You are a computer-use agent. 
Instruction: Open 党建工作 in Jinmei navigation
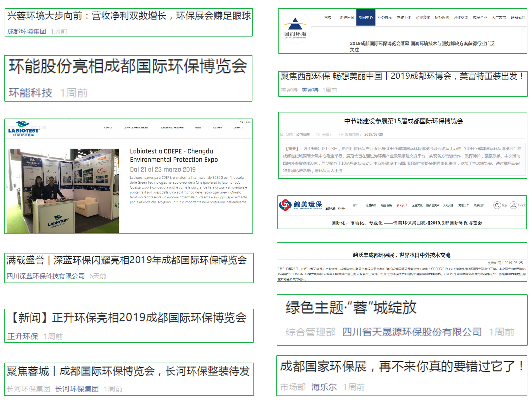tap(464, 205)
